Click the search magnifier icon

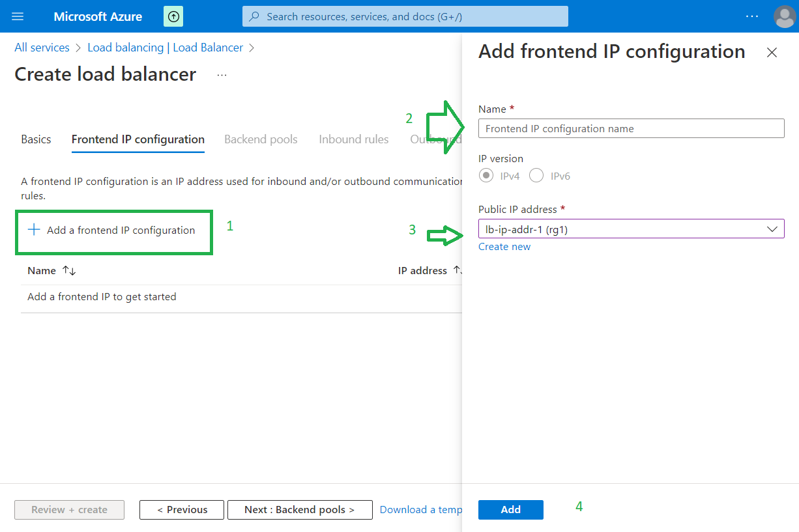pos(255,16)
